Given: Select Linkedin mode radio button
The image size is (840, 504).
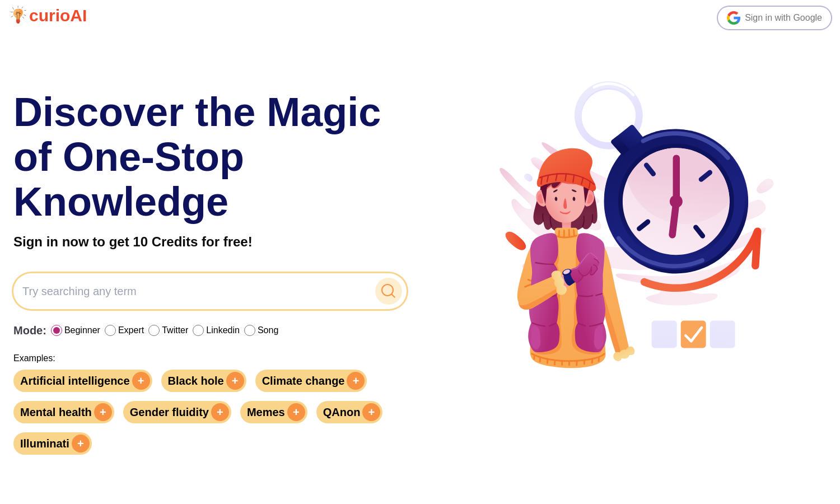Looking at the screenshot, I should [x=198, y=330].
